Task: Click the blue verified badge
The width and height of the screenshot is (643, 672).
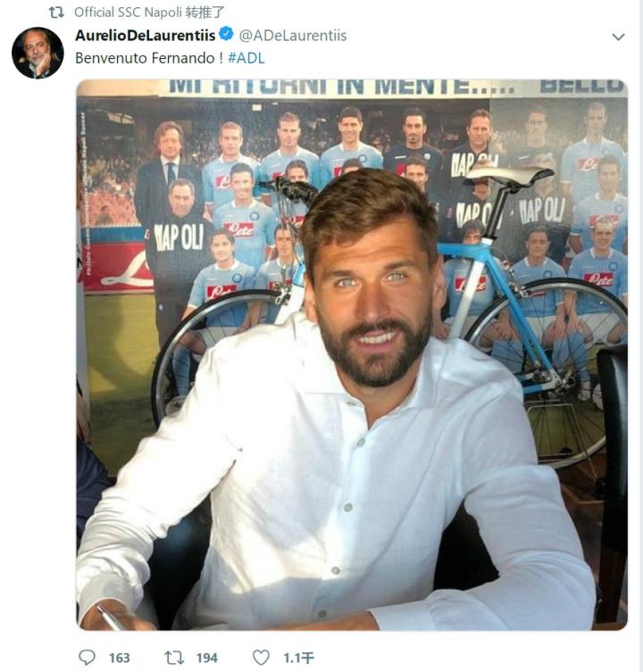Action: (x=226, y=34)
